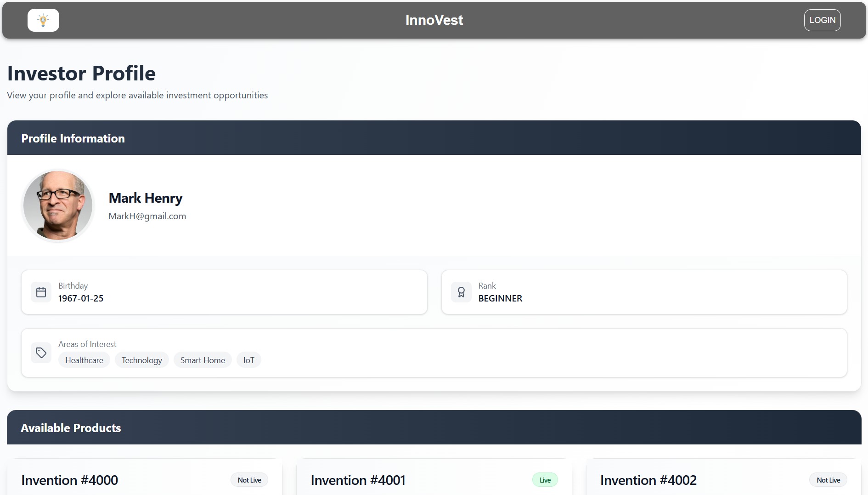Click the Birthday calendar icon
868x495 pixels.
41,292
